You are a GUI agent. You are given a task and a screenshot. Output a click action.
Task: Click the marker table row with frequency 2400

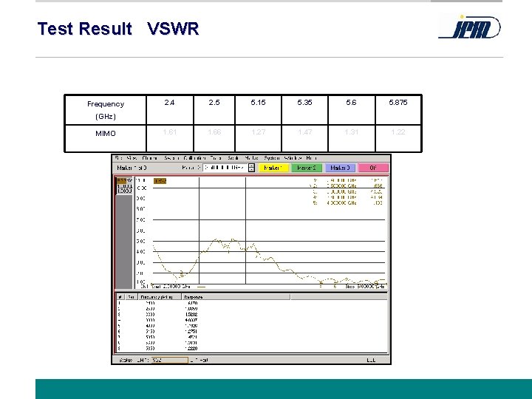(251, 304)
